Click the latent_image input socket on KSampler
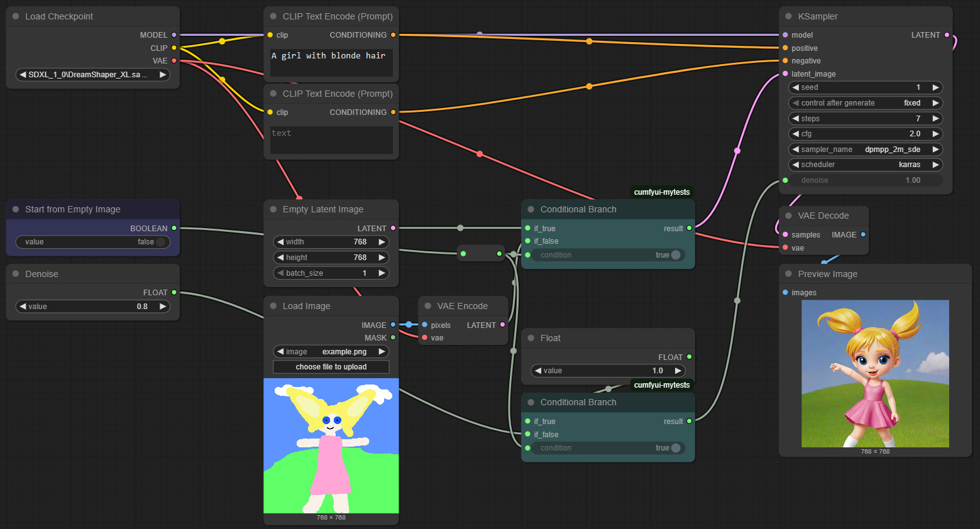Viewport: 980px width, 529px height. [785, 74]
